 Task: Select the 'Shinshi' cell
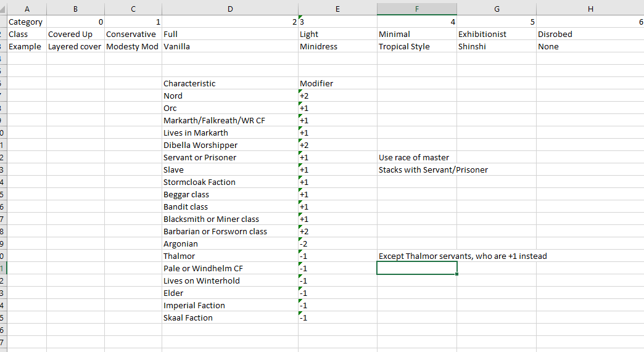497,46
